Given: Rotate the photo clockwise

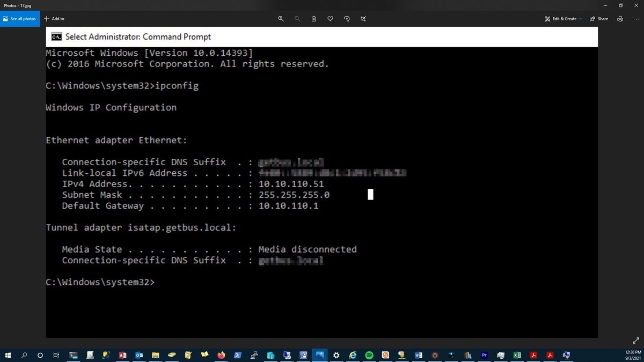Looking at the screenshot, I should (x=347, y=19).
